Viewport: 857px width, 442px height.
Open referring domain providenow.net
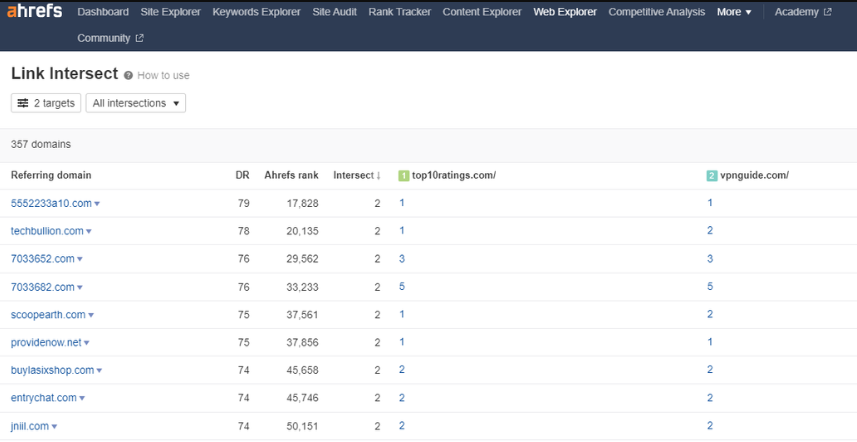coord(46,343)
